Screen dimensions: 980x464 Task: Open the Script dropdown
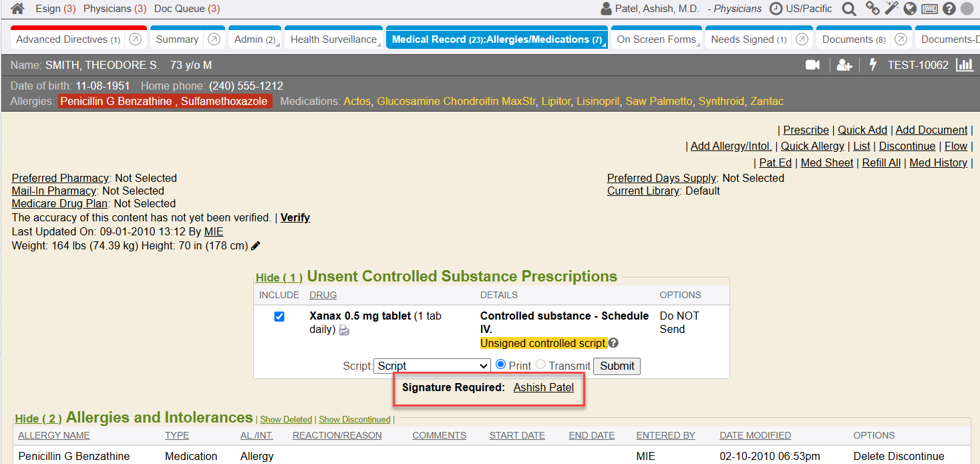(x=432, y=366)
